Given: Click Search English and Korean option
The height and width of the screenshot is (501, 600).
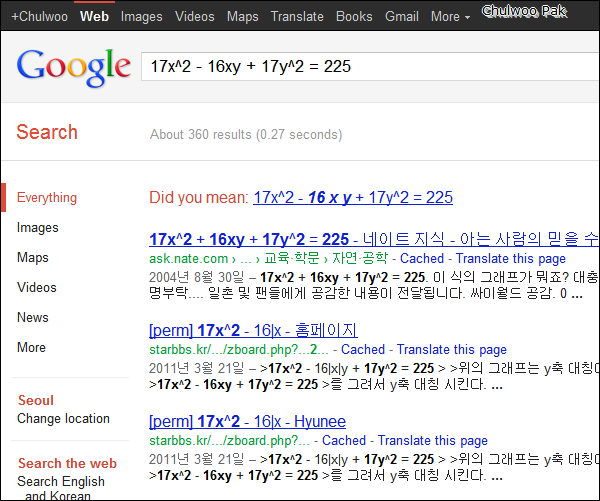Looking at the screenshot, I should point(60,488).
